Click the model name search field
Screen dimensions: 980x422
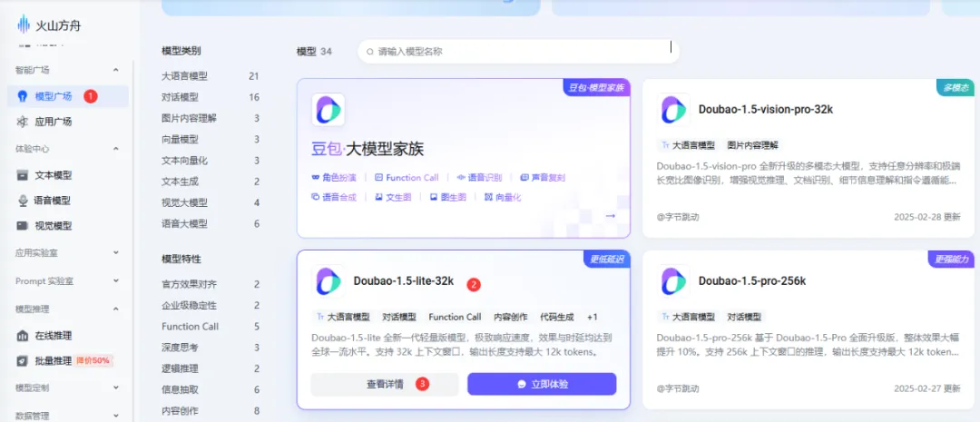click(x=519, y=52)
